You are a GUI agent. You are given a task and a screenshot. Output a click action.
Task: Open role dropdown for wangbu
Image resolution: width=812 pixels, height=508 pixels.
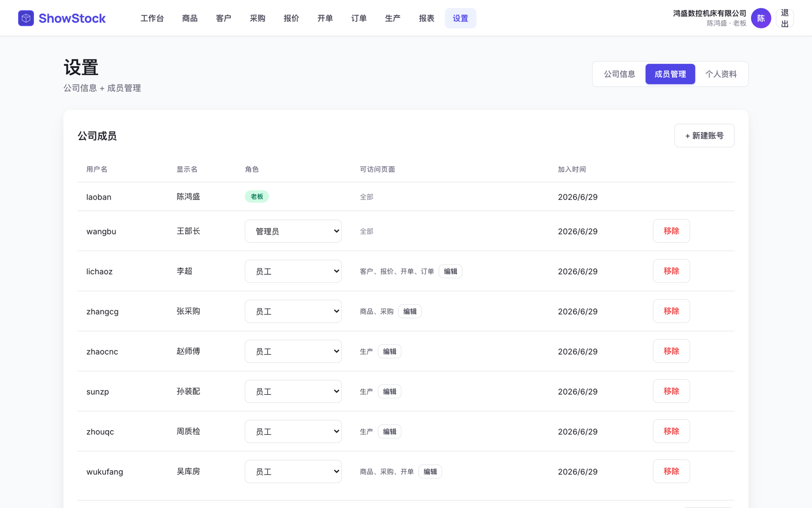[293, 231]
